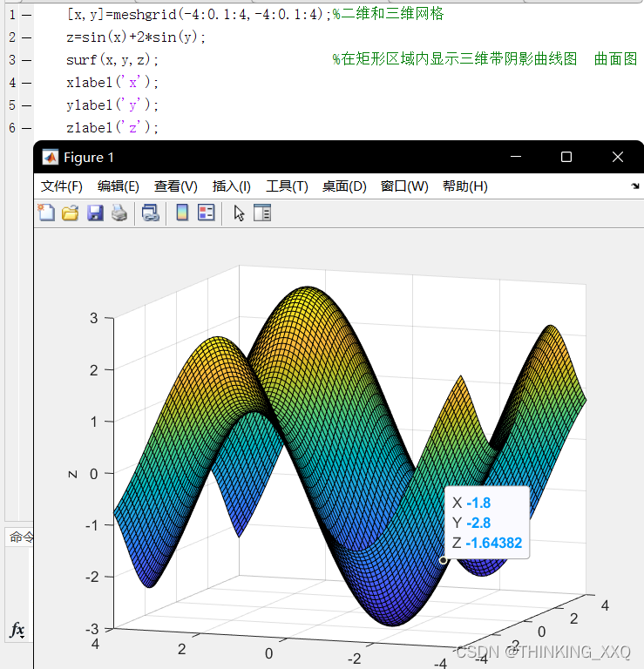Click the z axis label
Viewport: 644px width, 669px height.
73,475
